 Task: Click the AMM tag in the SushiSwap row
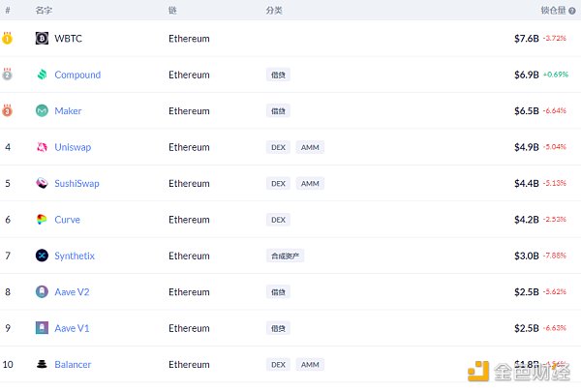point(310,184)
